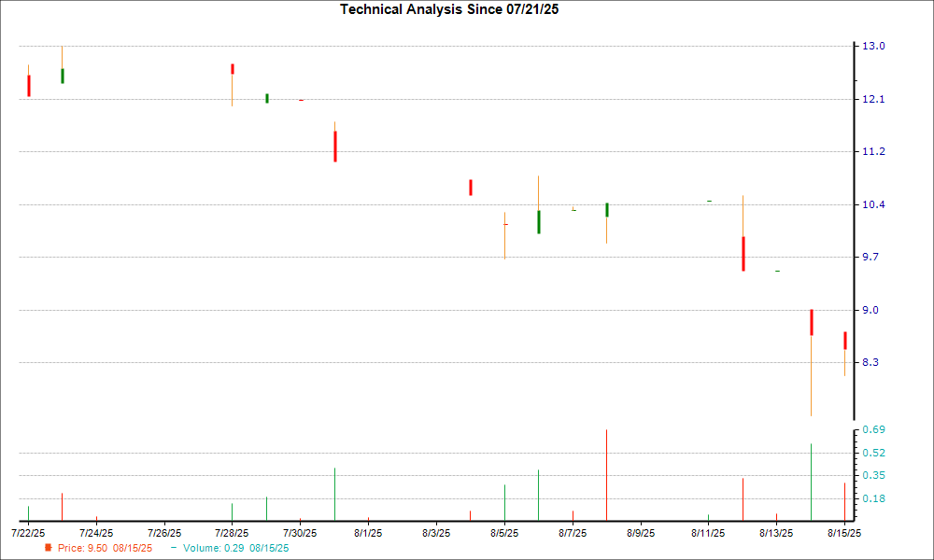
Task: Click the red Price legend marker
Action: point(49,548)
